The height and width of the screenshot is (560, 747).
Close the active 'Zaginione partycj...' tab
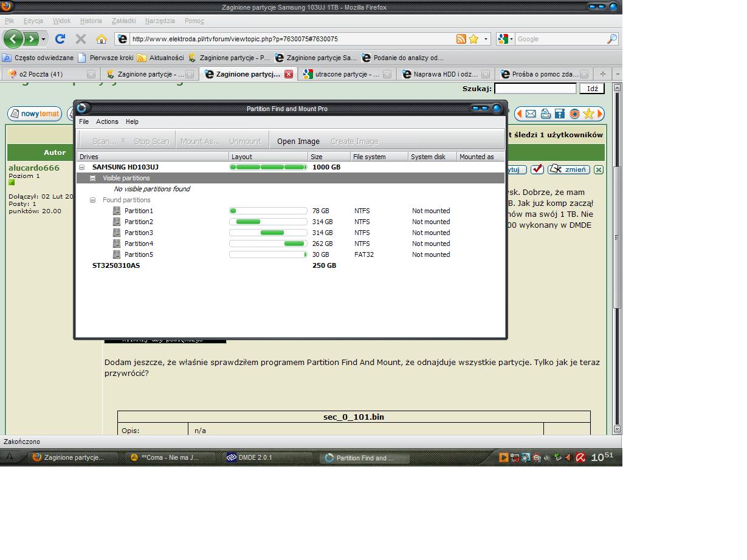(289, 74)
